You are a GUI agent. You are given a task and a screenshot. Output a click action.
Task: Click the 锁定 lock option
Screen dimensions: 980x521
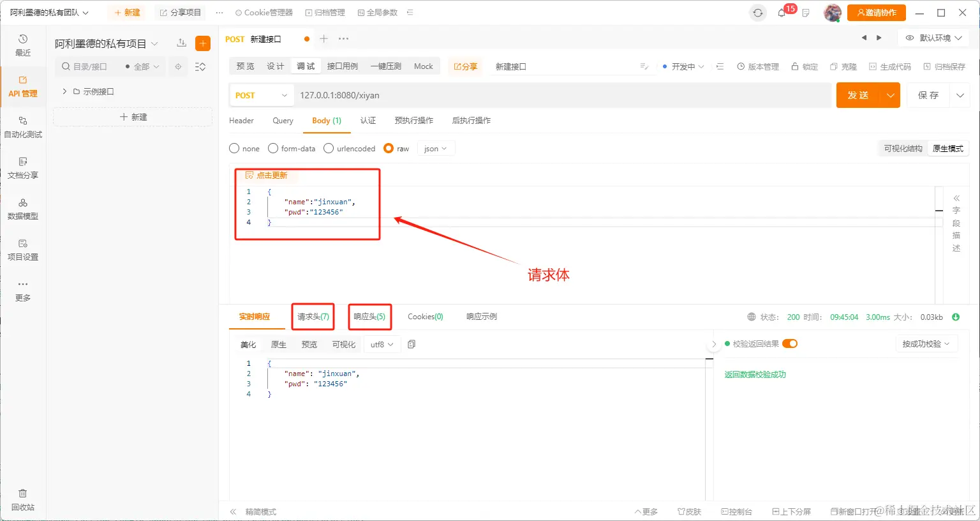[805, 66]
